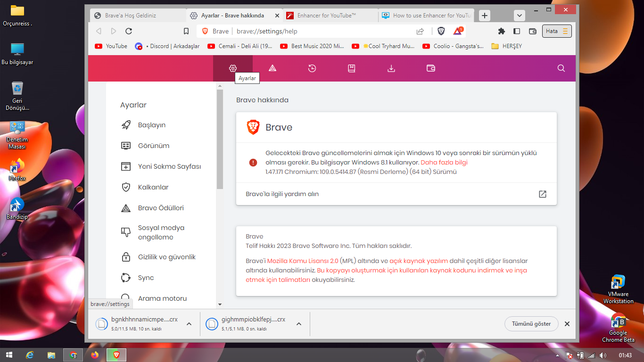
Task: Search settings with the magnifier icon
Action: 561,68
